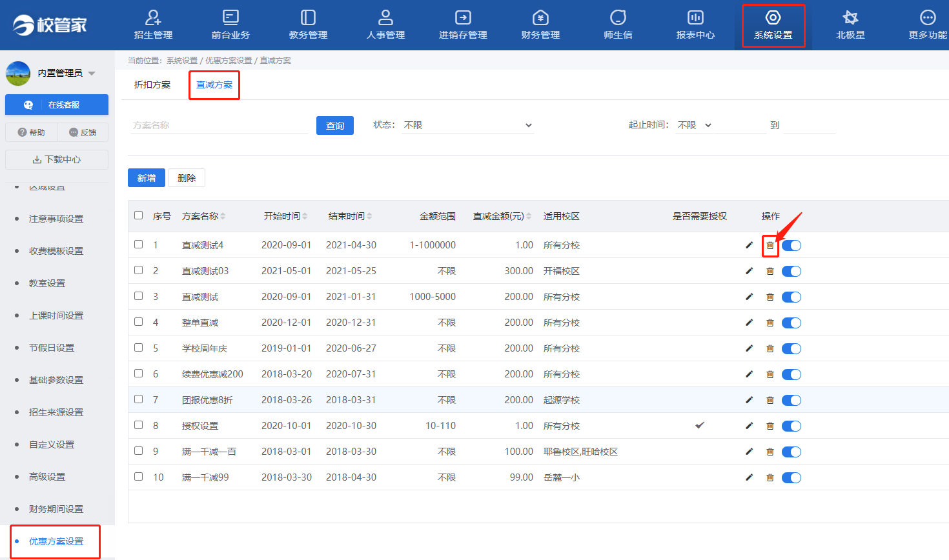
Task: Check the row 3 直减测试 checkbox
Action: [138, 296]
